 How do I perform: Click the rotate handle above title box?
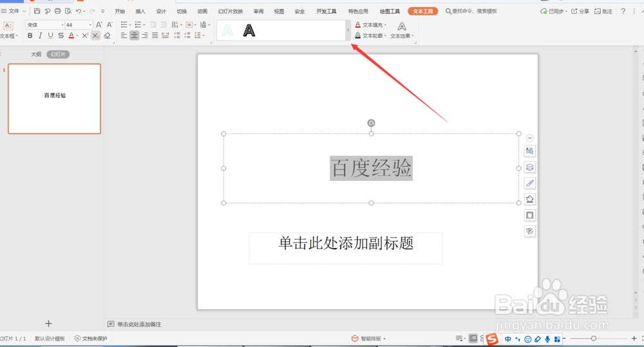click(371, 123)
